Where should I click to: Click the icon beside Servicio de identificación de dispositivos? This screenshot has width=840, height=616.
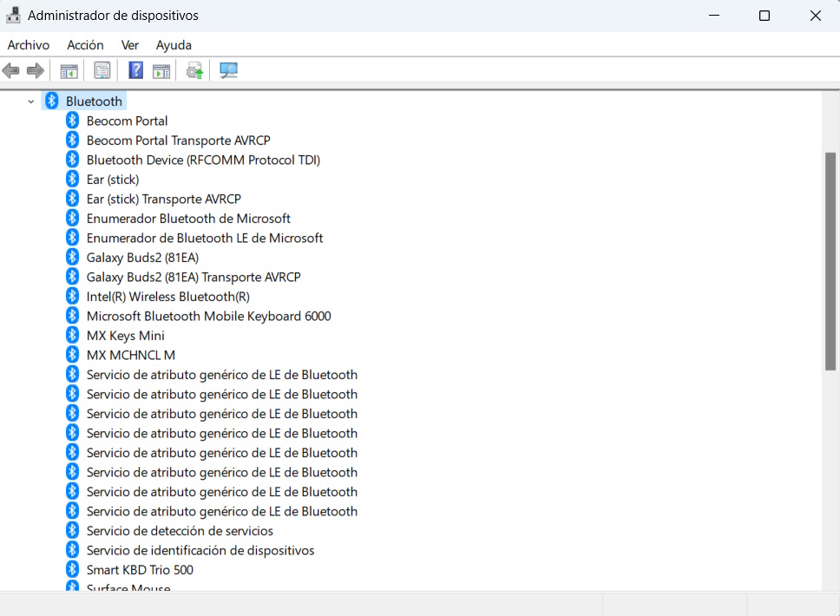tap(72, 550)
